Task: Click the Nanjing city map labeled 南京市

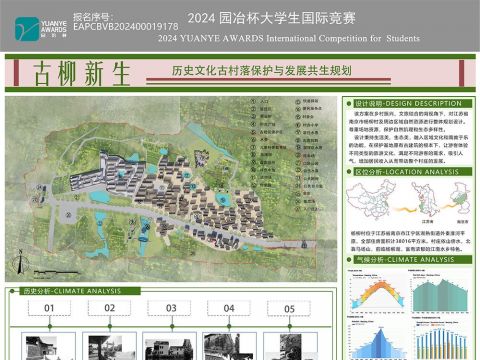Action: (x=460, y=198)
